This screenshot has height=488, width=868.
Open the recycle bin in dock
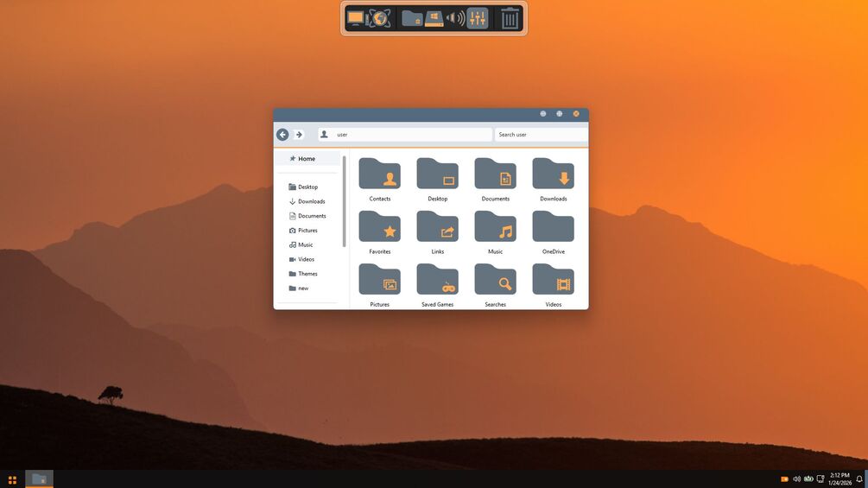click(510, 18)
